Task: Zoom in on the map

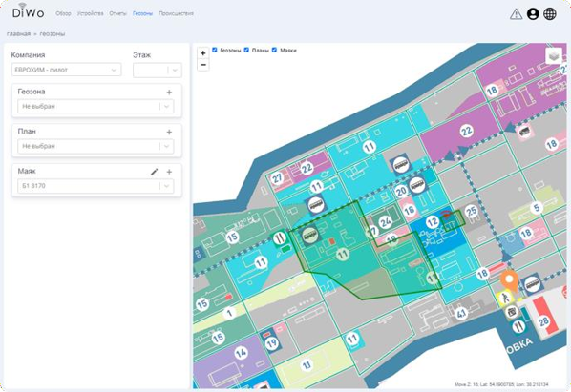Action: (x=203, y=53)
